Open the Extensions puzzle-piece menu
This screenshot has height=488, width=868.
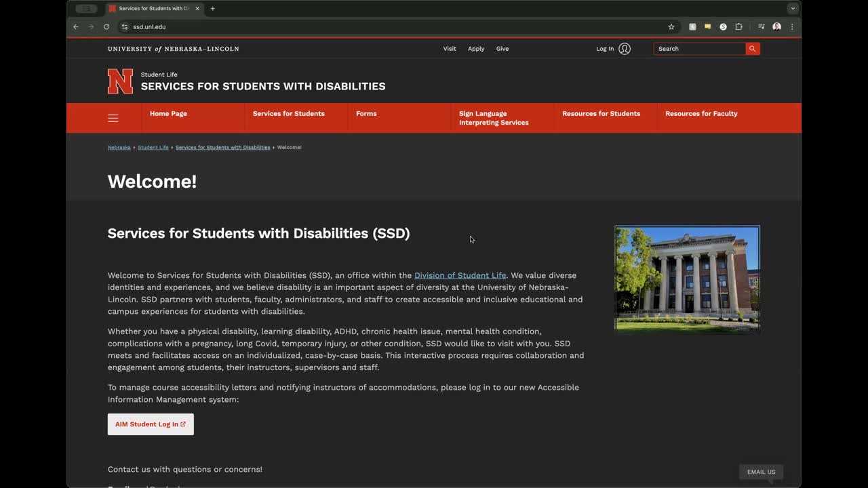coord(738,27)
